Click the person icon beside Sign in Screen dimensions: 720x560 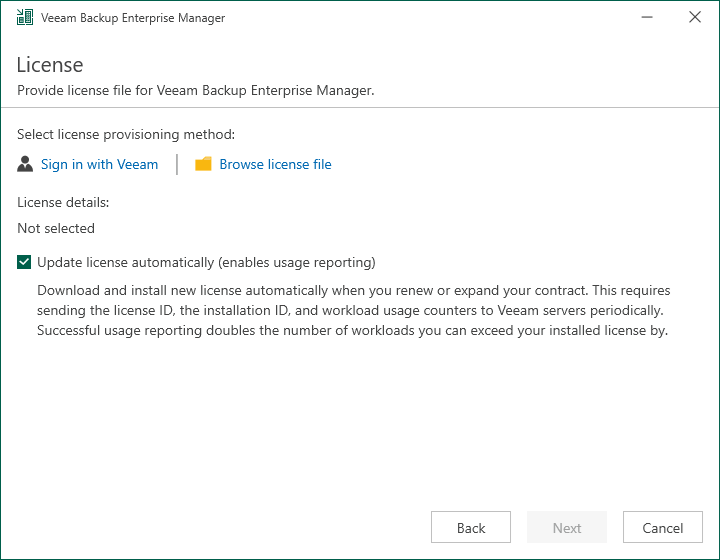(x=25, y=164)
